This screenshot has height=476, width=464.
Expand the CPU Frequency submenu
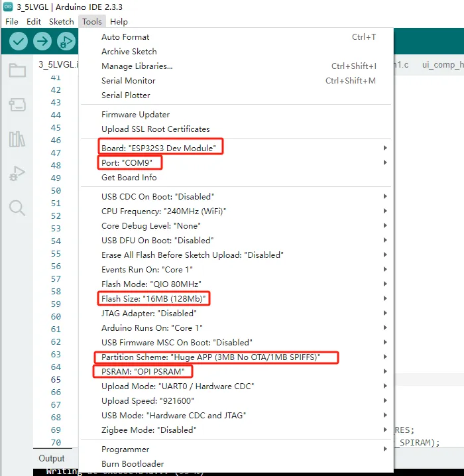point(236,211)
